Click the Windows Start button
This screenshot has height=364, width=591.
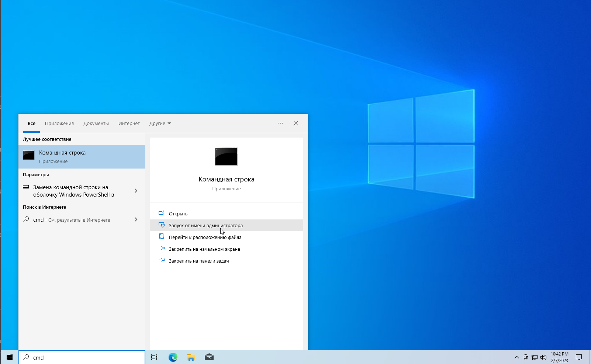click(x=10, y=357)
